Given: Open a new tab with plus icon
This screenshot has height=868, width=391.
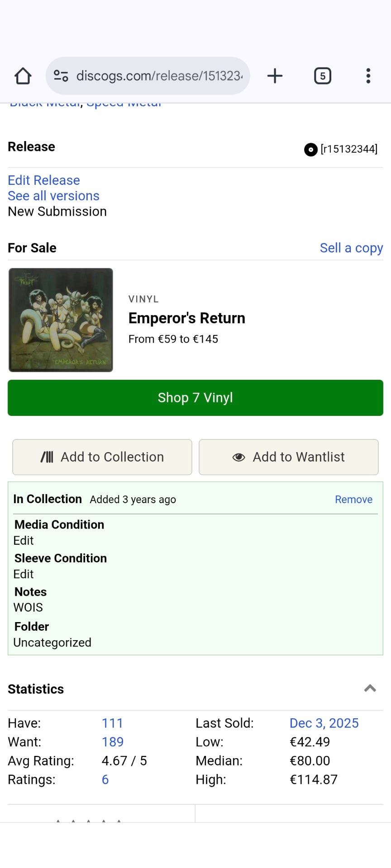Looking at the screenshot, I should pyautogui.click(x=275, y=76).
